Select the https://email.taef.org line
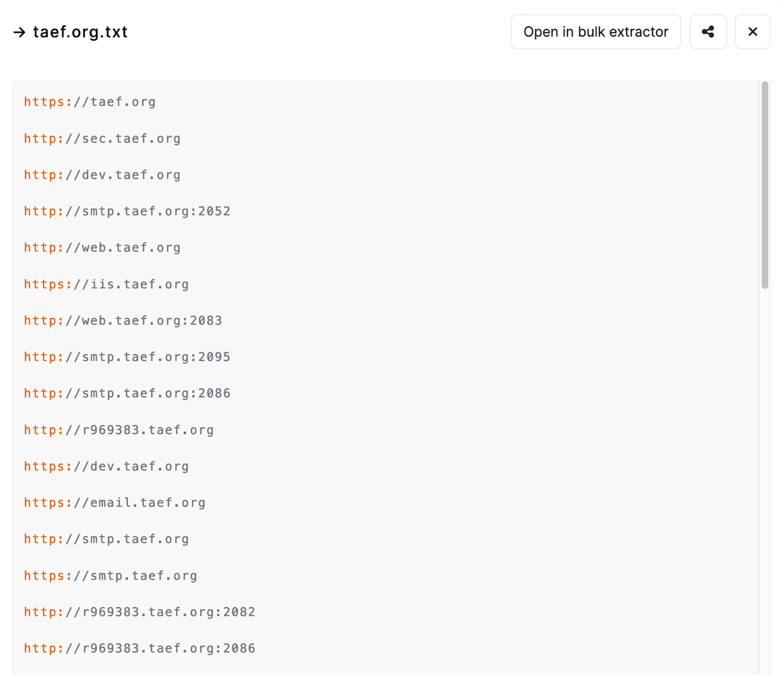The image size is (784, 685). pyautogui.click(x=115, y=502)
